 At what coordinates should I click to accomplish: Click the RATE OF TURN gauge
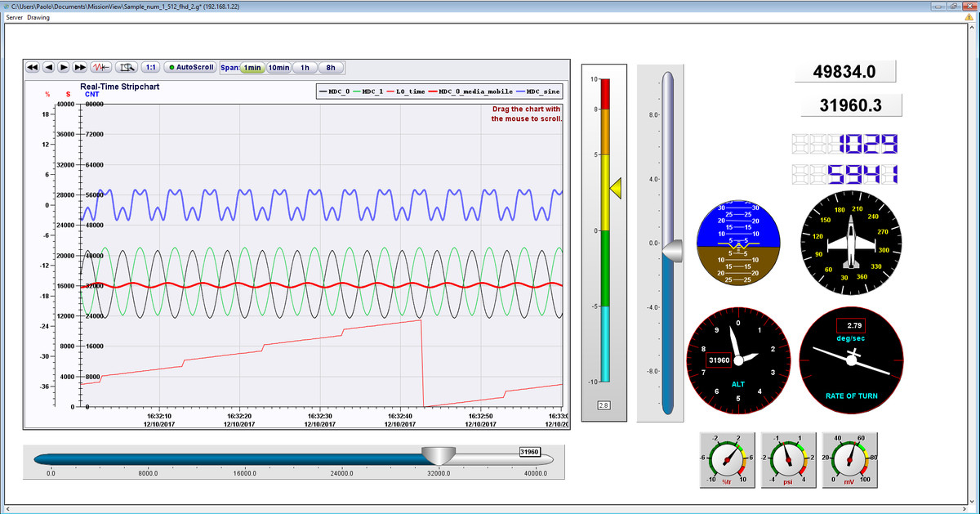[x=851, y=360]
